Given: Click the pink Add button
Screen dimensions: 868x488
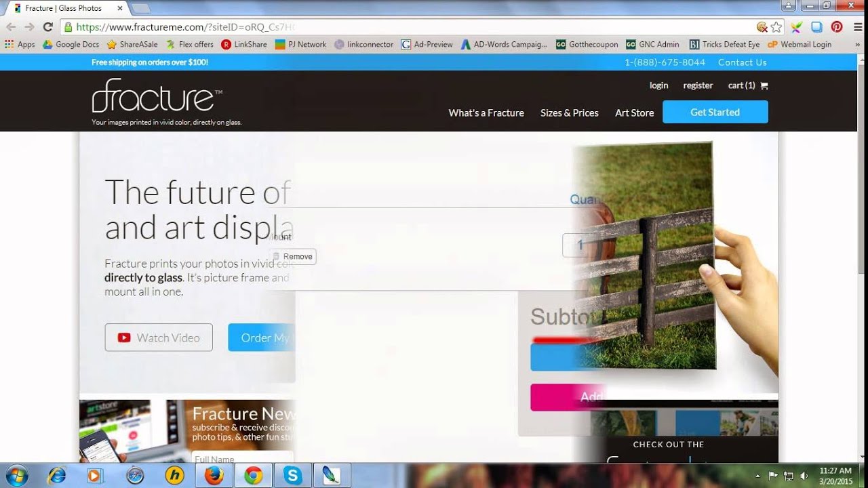Looking at the screenshot, I should (568, 397).
